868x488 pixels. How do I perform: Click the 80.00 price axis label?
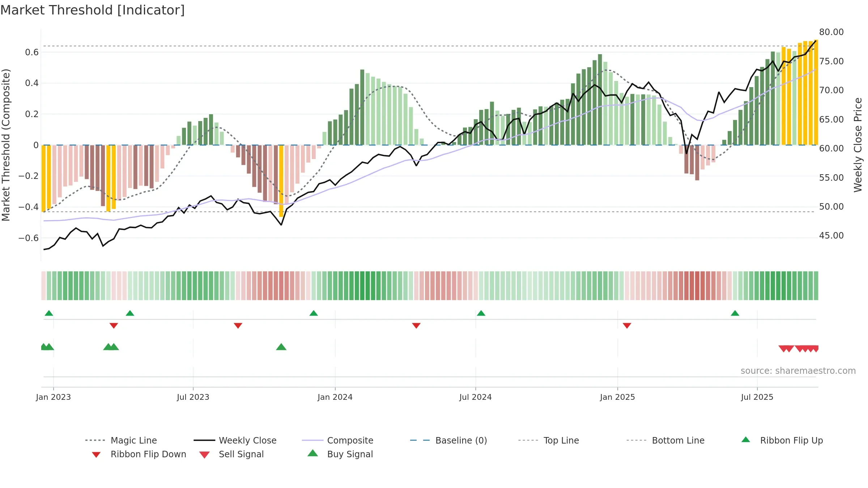point(831,32)
